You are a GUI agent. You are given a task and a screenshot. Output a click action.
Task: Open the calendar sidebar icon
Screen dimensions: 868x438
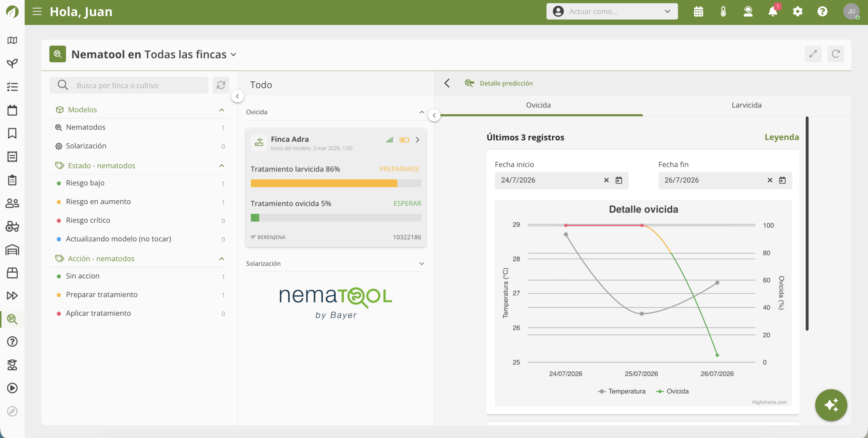[x=12, y=110]
